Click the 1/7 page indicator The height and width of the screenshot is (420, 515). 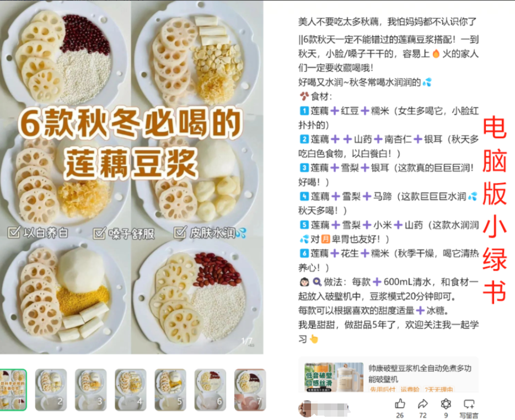[247, 341]
